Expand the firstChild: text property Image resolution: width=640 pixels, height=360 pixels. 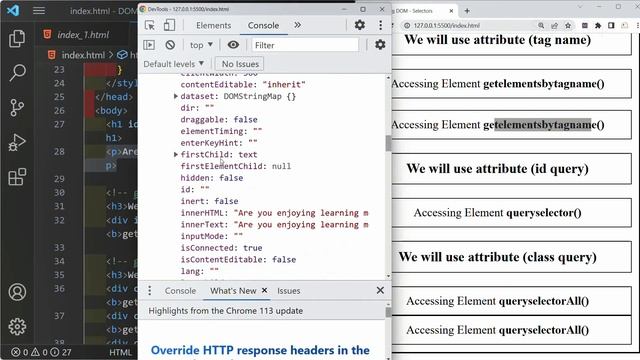tap(176, 154)
